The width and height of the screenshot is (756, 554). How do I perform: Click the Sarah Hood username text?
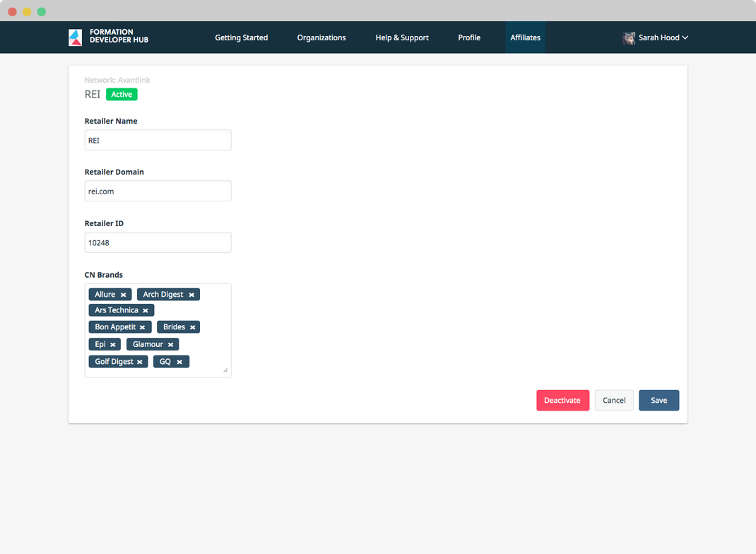click(x=659, y=37)
